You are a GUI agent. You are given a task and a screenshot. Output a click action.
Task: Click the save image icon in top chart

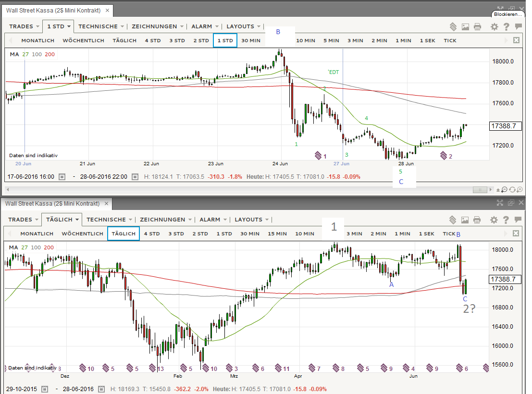(x=465, y=27)
